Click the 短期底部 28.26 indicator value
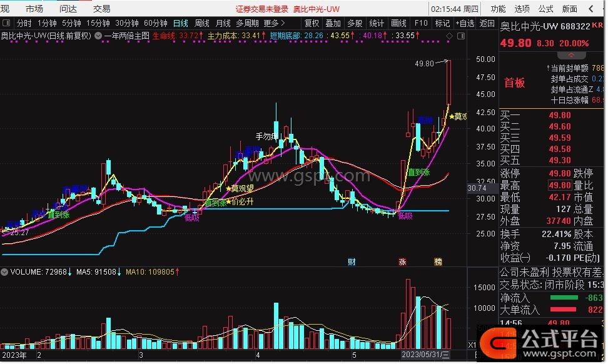Screen dimensions: 608x364 pos(296,36)
